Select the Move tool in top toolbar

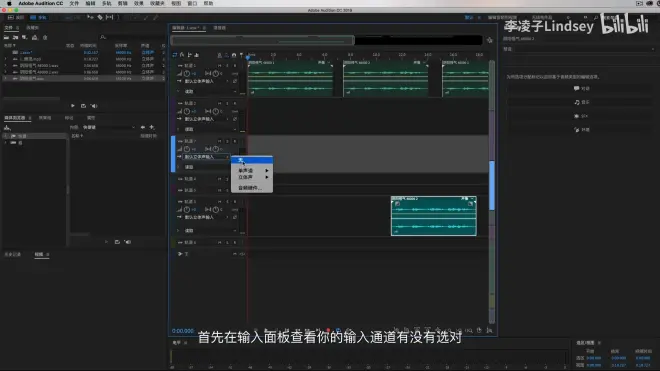90,18
